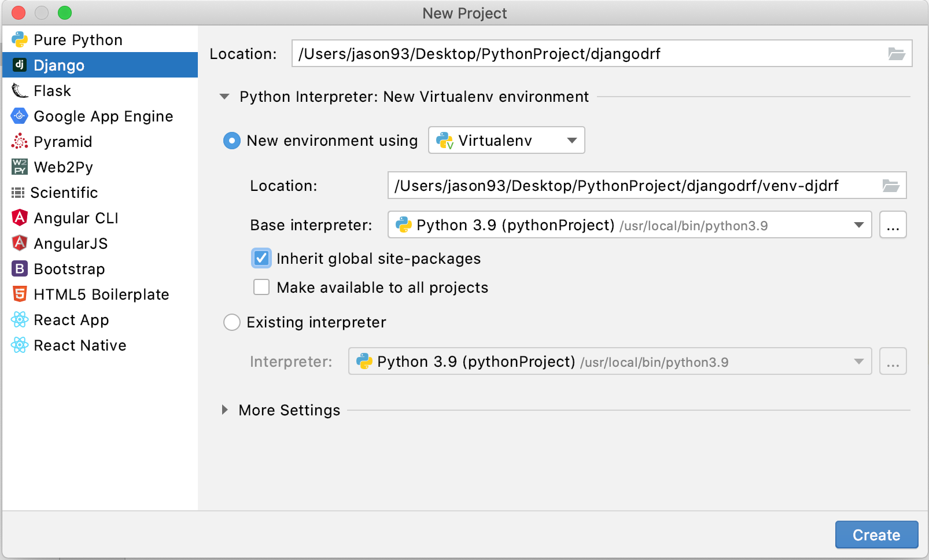
Task: Select Existing interpreter radio button
Action: 232,322
